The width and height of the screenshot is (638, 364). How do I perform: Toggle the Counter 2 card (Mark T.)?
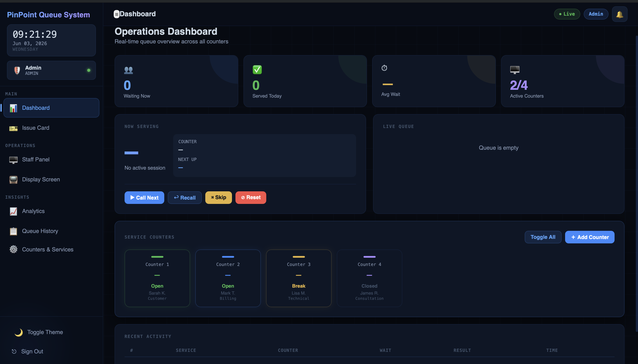coord(228,278)
